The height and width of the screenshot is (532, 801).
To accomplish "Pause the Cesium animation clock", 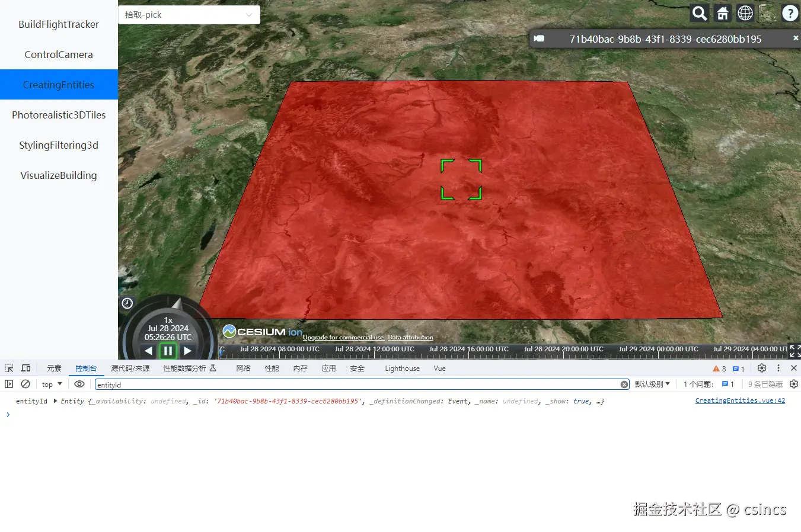I will tap(168, 351).
